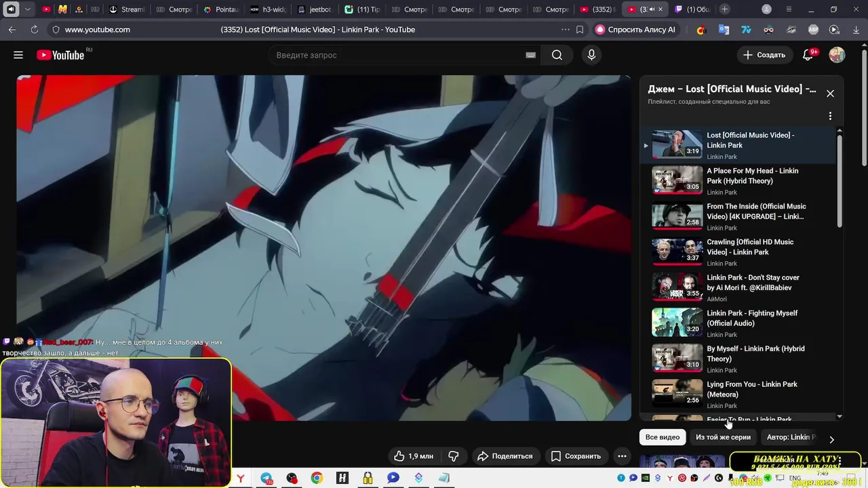The image size is (868, 488).
Task: Open the YouTube guide hamburger menu
Action: pyautogui.click(x=18, y=55)
